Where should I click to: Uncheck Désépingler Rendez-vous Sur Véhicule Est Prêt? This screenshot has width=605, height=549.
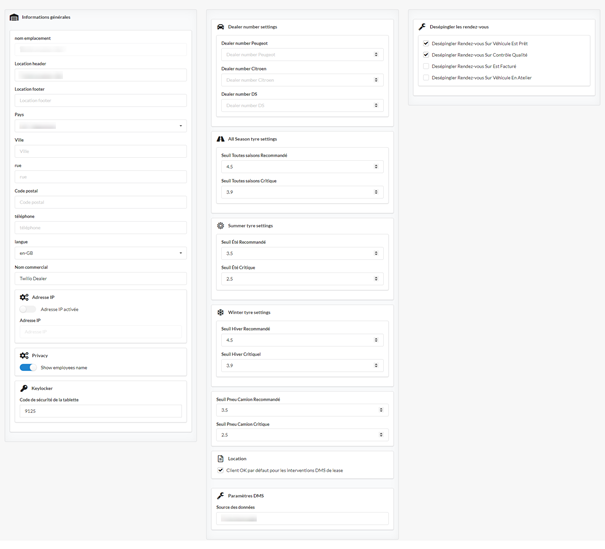426,44
